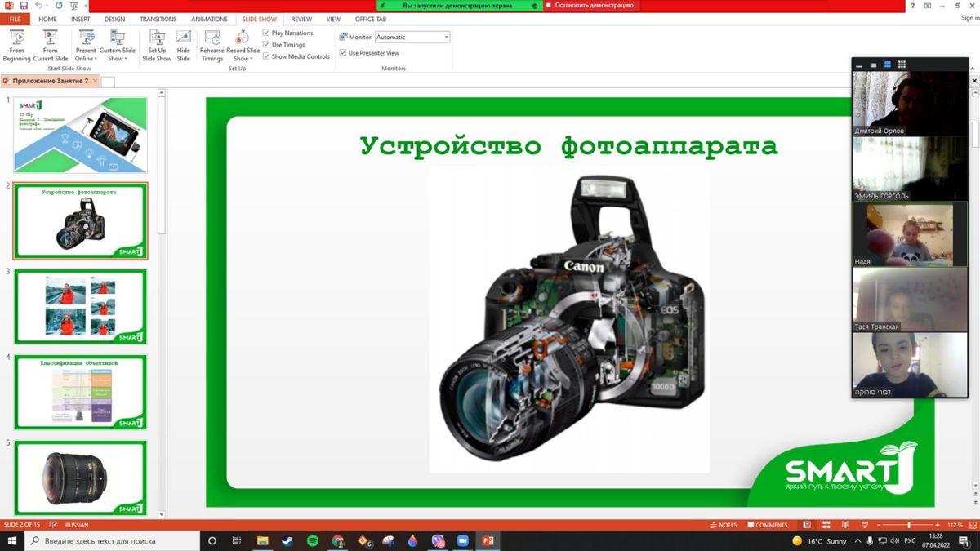
Task: Open Zoom from the taskbar
Action: click(x=463, y=541)
